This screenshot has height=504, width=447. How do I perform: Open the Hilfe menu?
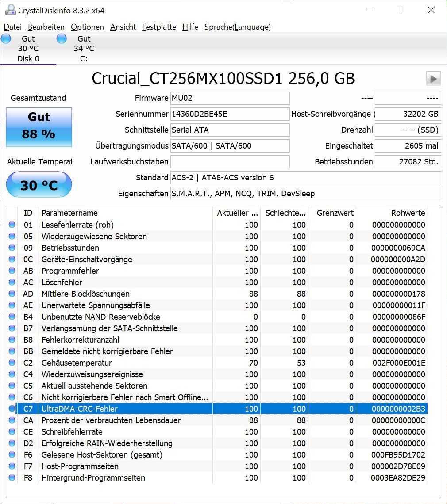coord(190,27)
